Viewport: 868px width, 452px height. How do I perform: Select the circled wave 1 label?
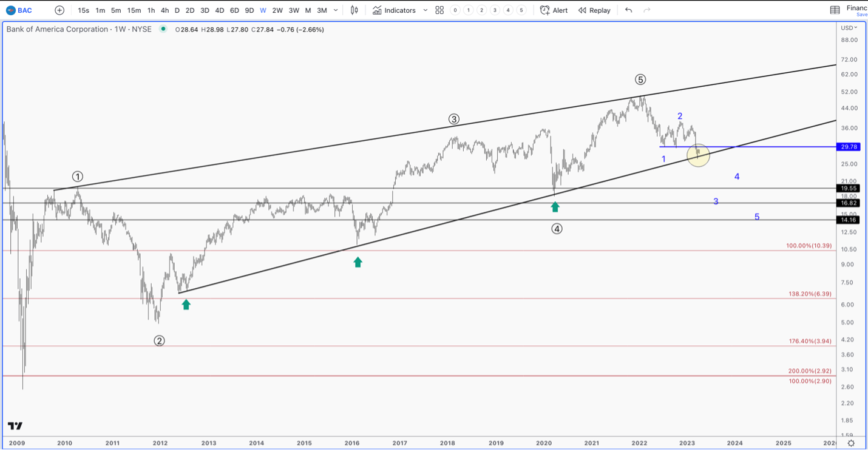(x=78, y=177)
